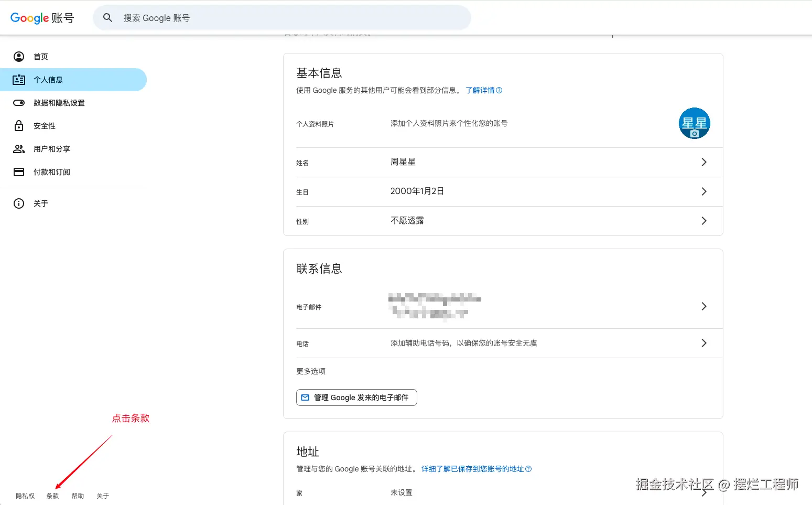This screenshot has width=812, height=505.
Task: Expand the 性别 row chevron
Action: pyautogui.click(x=704, y=221)
